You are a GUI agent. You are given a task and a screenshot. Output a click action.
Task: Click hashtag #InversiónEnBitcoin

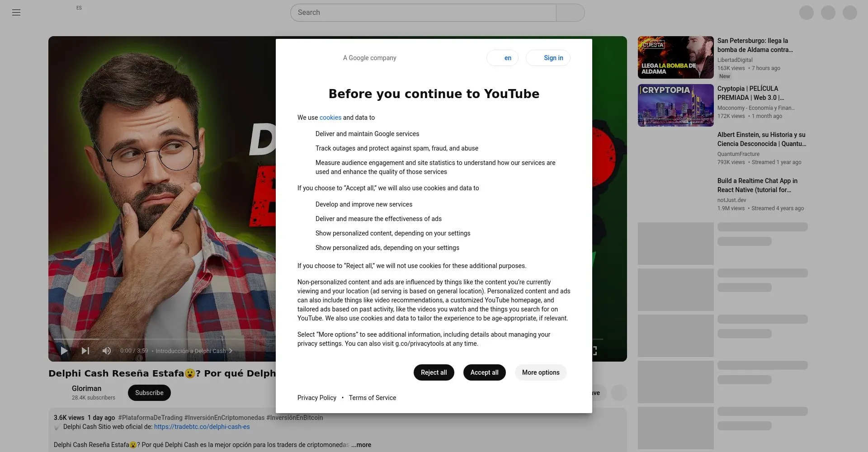click(x=295, y=418)
